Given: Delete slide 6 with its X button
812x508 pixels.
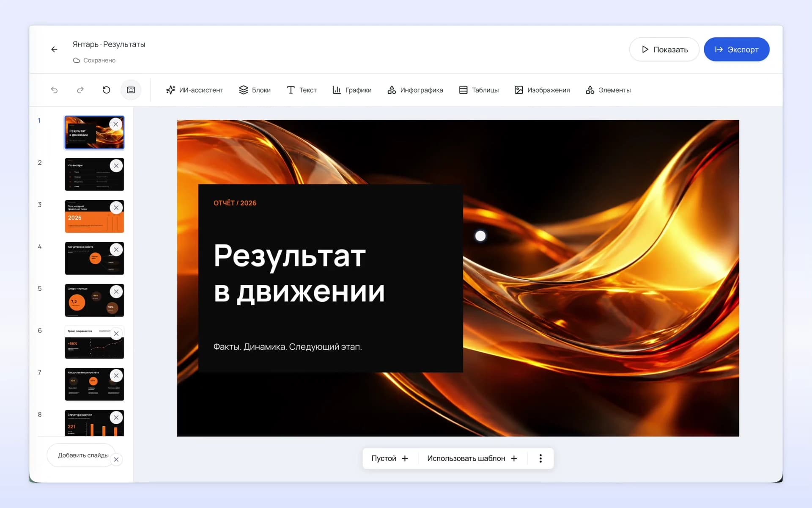Looking at the screenshot, I should click(116, 334).
